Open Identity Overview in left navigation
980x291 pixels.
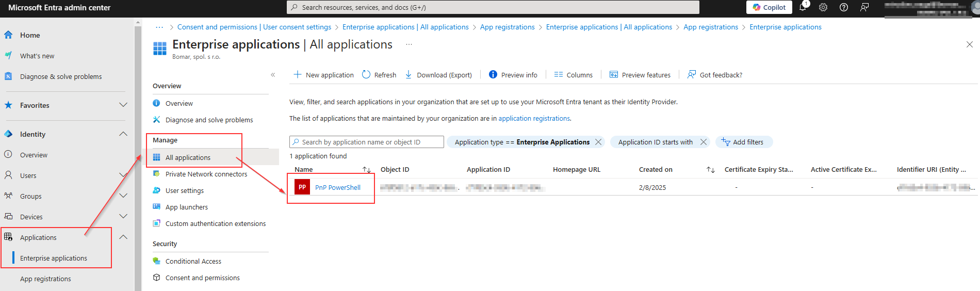(34, 155)
